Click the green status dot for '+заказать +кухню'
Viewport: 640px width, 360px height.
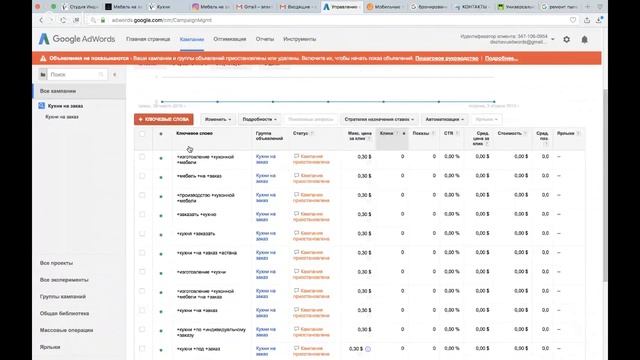coord(161,216)
